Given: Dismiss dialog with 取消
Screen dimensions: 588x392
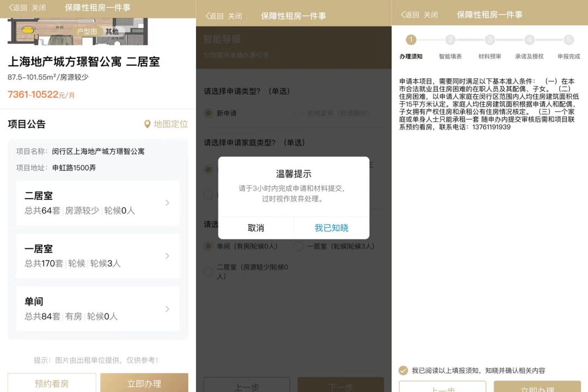Looking at the screenshot, I should (x=256, y=228).
